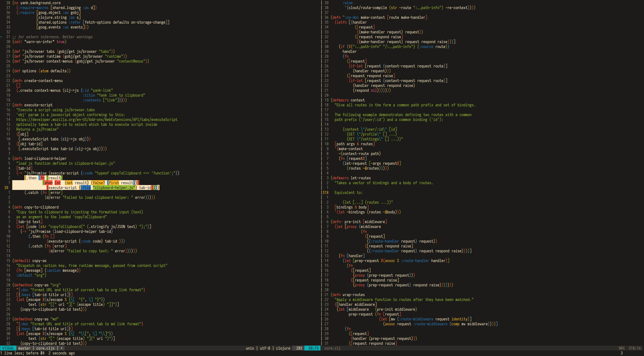644x356 pixels.
Task: Click ':default "org"' in copy-as multimethod
Action: 31,275
